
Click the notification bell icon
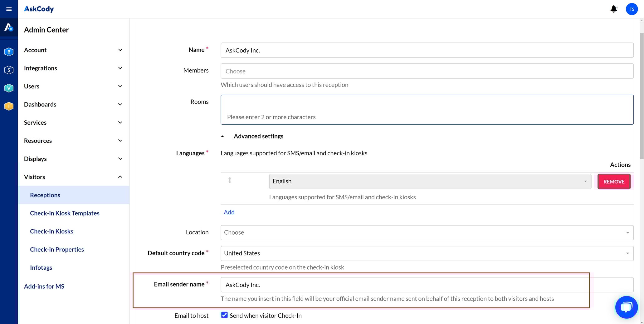pos(613,9)
